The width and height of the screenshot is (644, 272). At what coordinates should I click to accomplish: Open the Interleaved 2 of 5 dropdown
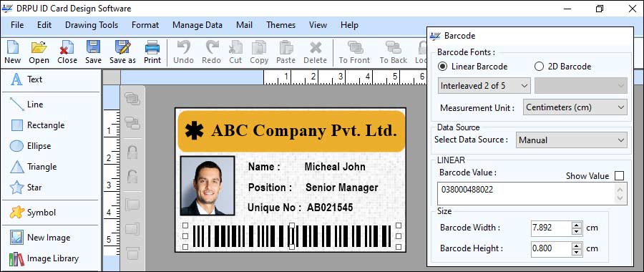[x=484, y=86]
